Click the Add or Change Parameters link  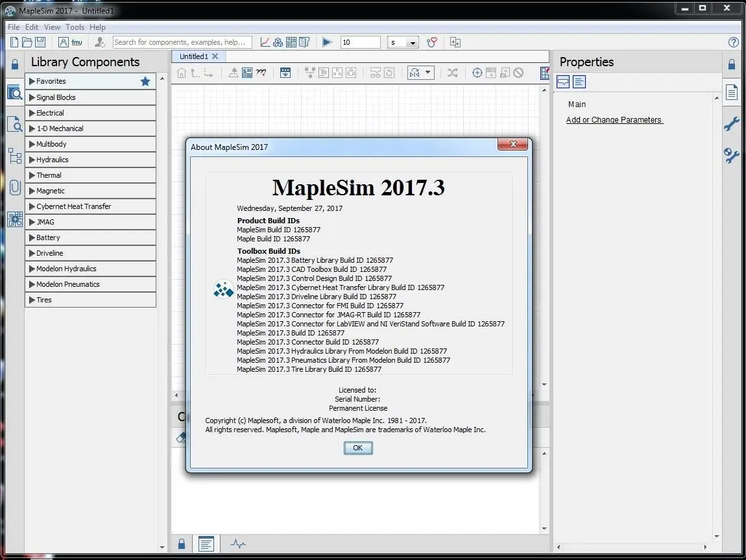point(614,120)
